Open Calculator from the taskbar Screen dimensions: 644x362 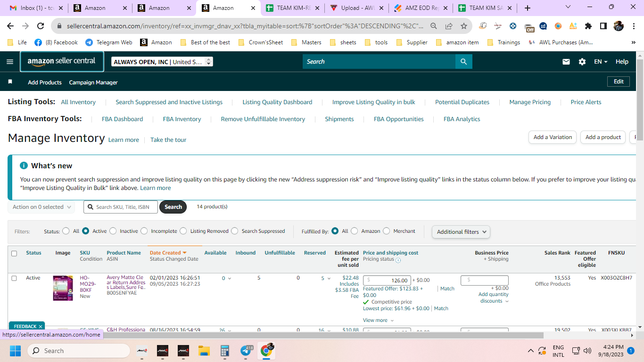click(225, 351)
